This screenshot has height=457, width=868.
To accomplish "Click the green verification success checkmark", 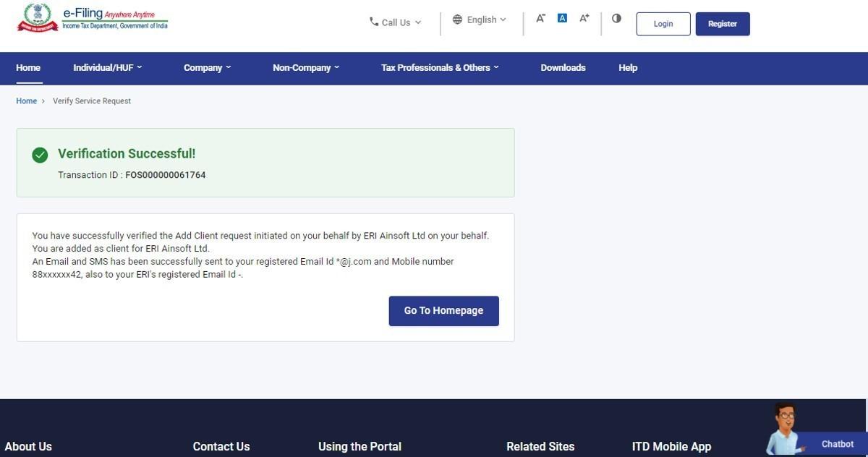I will (x=40, y=154).
